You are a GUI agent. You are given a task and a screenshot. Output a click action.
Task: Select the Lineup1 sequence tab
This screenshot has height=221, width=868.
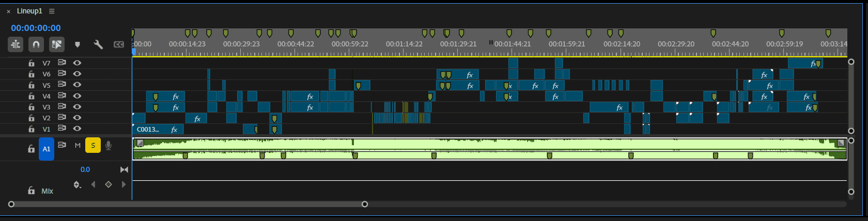[29, 11]
